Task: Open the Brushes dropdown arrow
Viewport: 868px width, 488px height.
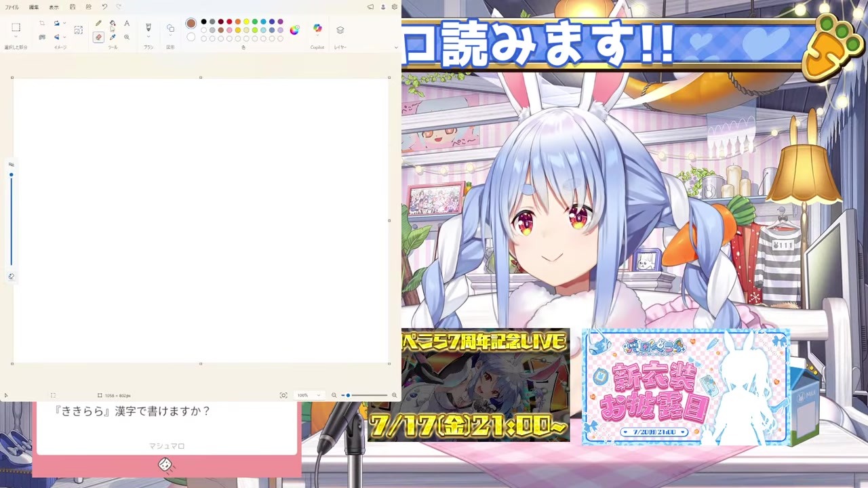Action: 148,37
